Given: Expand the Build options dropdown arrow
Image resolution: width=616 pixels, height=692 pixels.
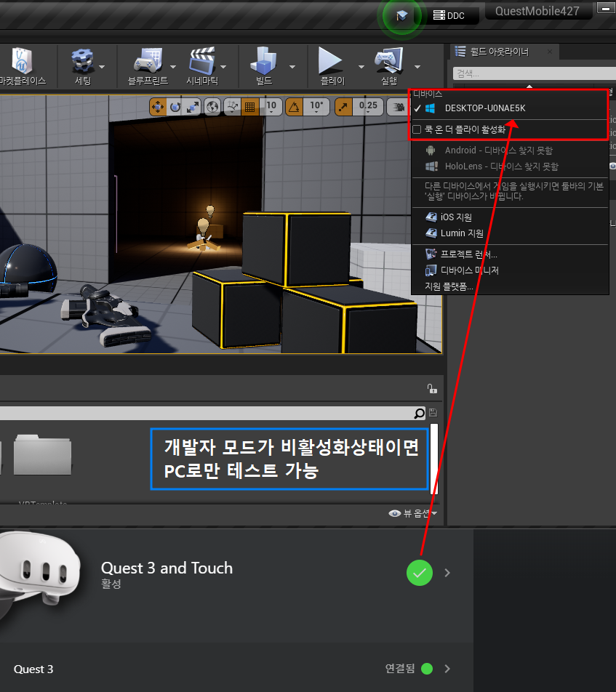Looking at the screenshot, I should point(292,67).
